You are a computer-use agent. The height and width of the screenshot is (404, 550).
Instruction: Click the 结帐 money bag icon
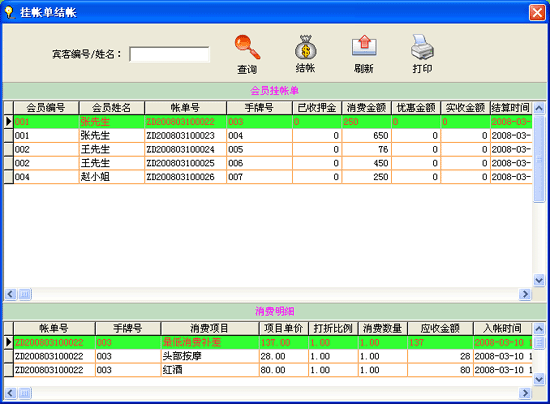point(306,47)
